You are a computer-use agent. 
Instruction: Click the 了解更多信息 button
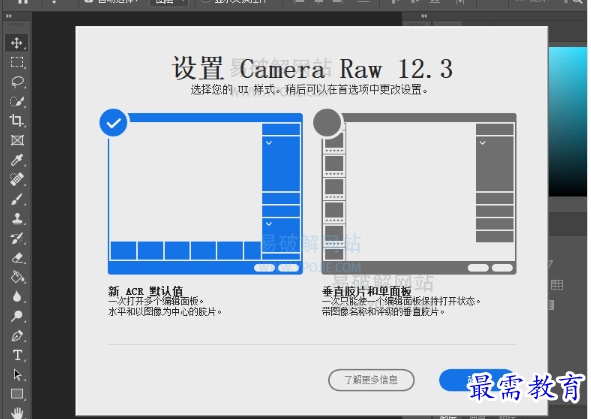[x=371, y=380]
